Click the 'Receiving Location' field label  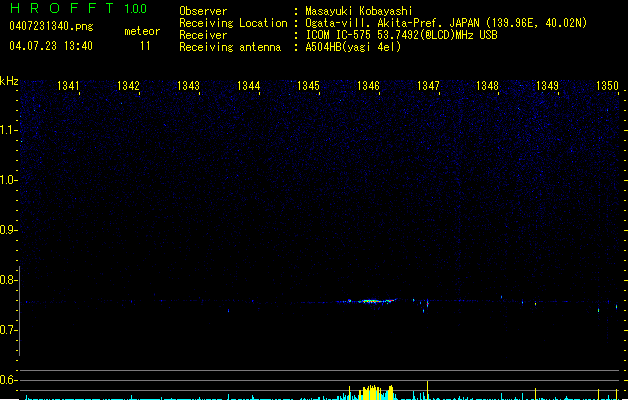233,23
